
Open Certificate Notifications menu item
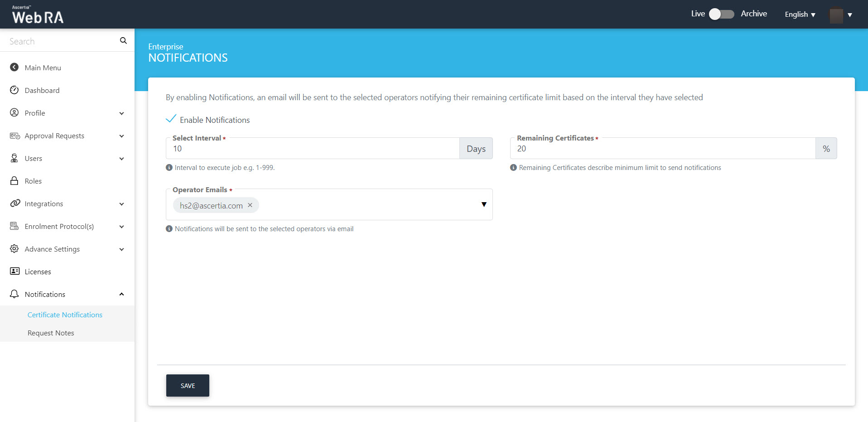[x=65, y=315]
